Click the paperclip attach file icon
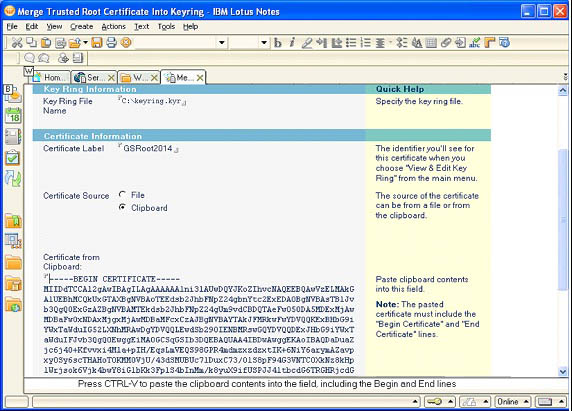Viewport: 572px width, 411px height. click(x=446, y=43)
